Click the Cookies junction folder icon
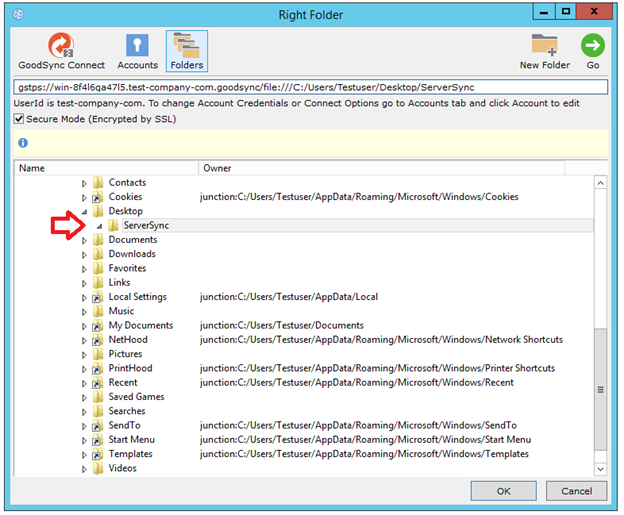 (98, 197)
